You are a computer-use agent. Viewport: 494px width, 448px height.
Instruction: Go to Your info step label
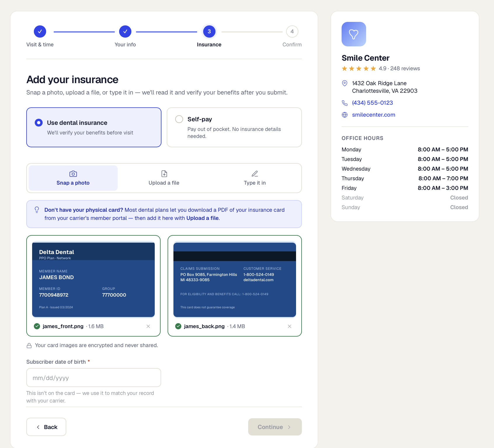(x=125, y=45)
